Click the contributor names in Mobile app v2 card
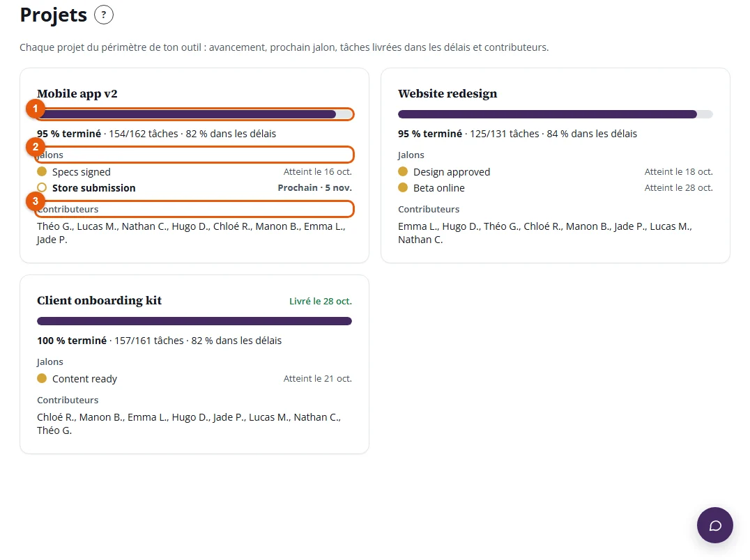The height and width of the screenshot is (560, 750). (191, 233)
